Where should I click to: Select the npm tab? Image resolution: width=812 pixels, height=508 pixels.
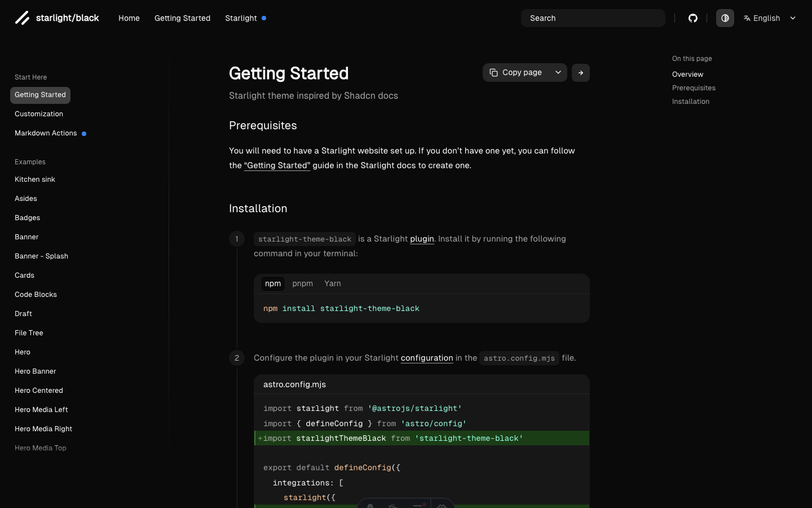pyautogui.click(x=273, y=283)
